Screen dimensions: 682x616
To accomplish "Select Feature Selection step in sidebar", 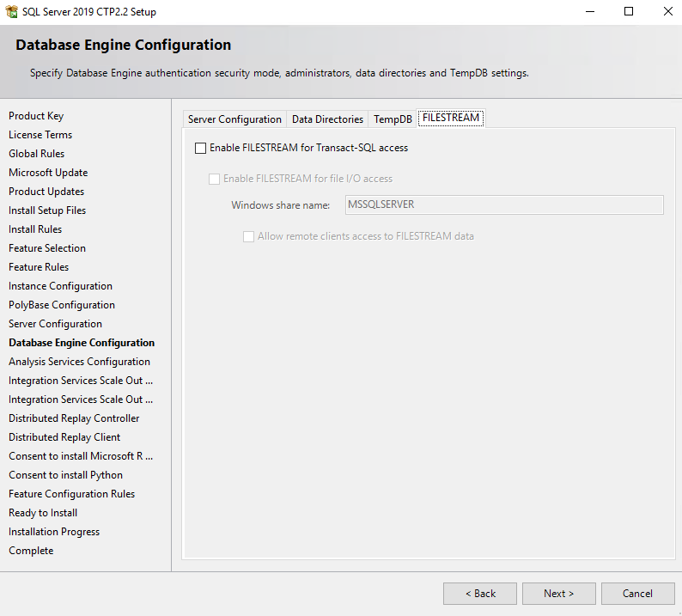I will (47, 248).
